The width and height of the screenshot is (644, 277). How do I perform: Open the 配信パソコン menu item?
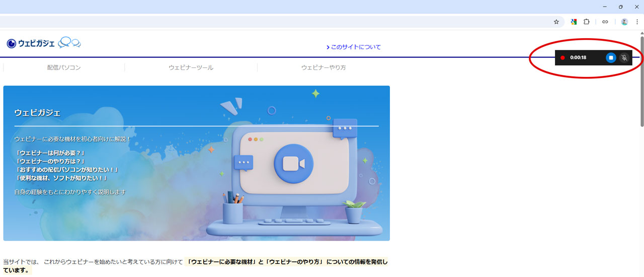64,67
